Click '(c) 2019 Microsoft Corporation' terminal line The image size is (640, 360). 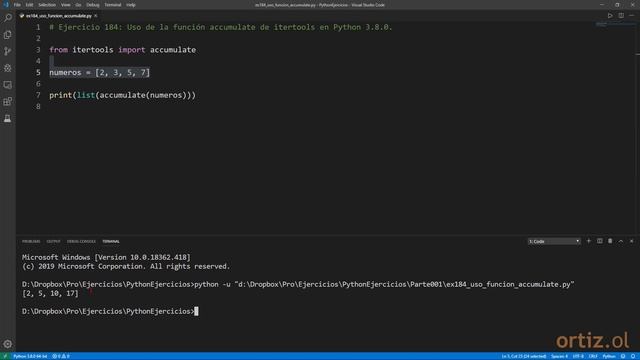[126, 267]
